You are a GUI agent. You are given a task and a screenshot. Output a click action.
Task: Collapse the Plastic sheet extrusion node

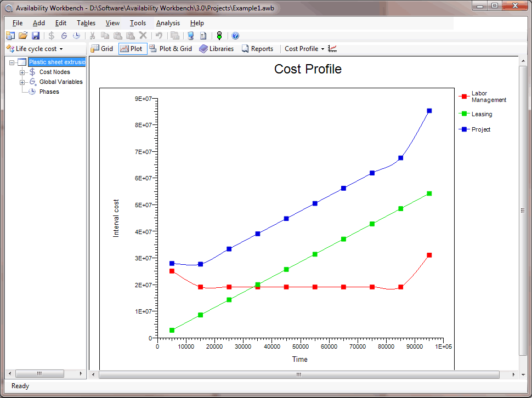12,62
